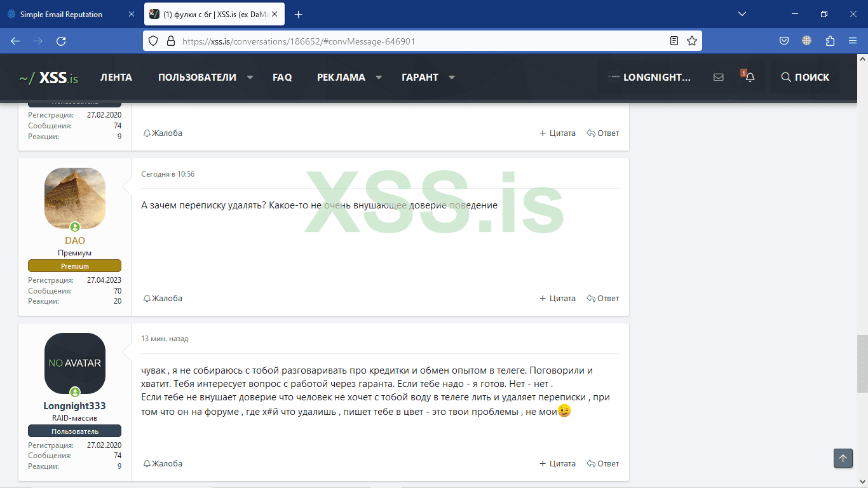Image resolution: width=868 pixels, height=488 pixels.
Task: Open the Сегодня в 10:56 timestamp link
Action: [x=168, y=174]
